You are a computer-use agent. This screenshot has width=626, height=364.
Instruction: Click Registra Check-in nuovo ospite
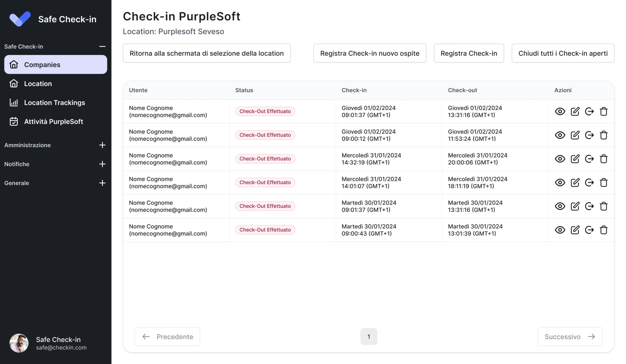[370, 53]
